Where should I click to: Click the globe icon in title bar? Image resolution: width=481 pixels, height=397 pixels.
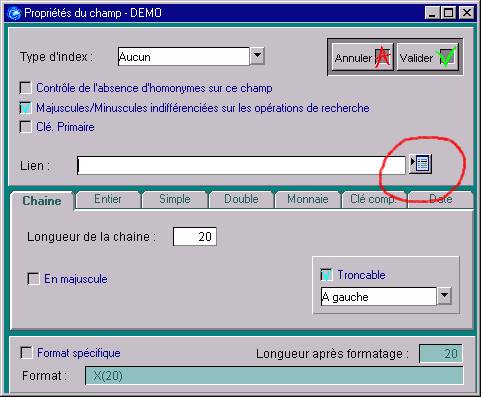tap(14, 13)
